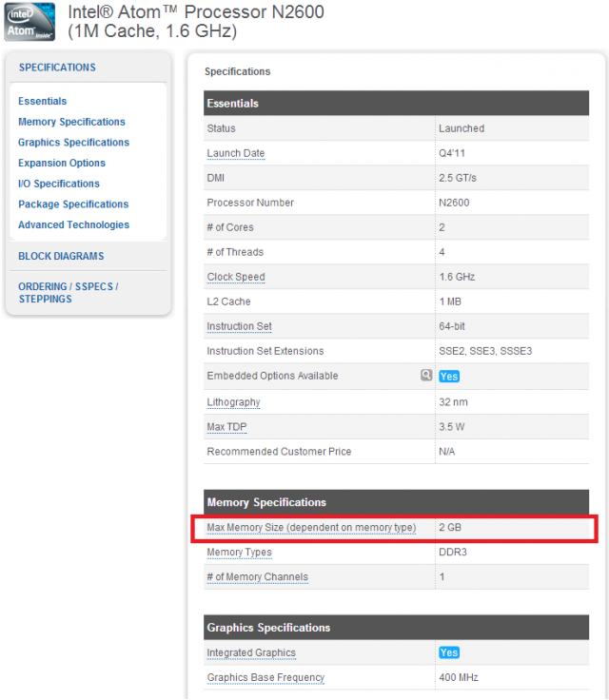Click the Memory Specifications table header

(396, 502)
